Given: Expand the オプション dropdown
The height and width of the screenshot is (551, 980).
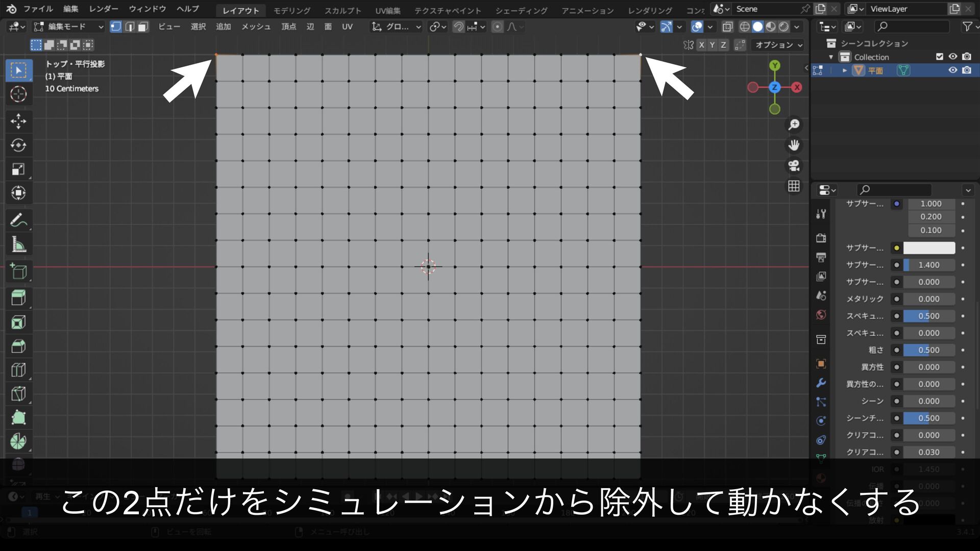Looking at the screenshot, I should (x=778, y=45).
